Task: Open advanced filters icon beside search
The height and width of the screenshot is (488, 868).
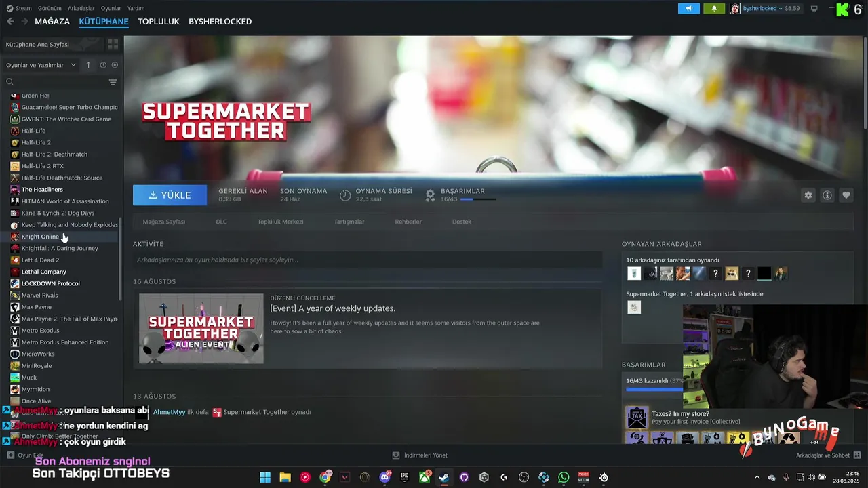Action: tap(113, 82)
